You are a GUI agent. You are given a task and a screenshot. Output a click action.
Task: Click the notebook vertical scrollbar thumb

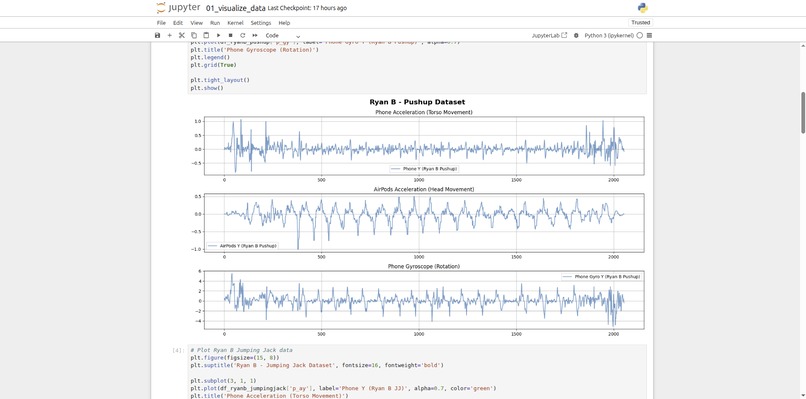coord(803,113)
